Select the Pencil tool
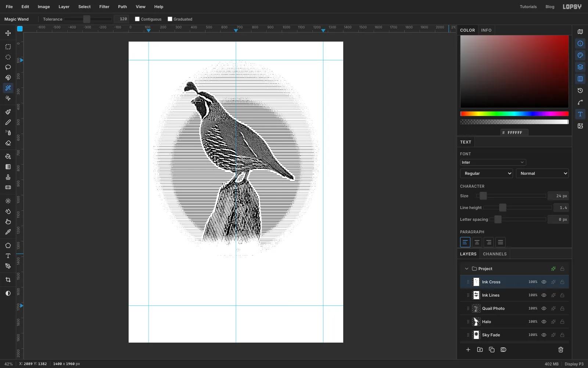The image size is (588, 368). (x=8, y=122)
